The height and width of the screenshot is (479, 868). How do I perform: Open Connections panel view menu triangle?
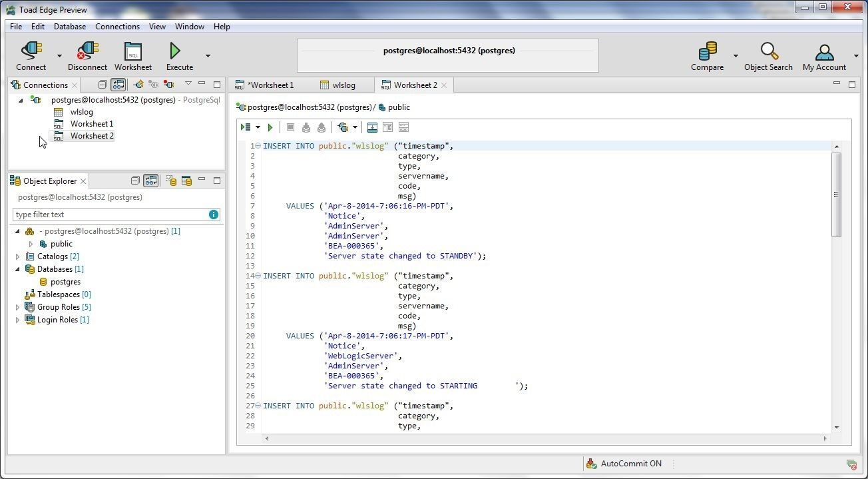click(x=188, y=83)
